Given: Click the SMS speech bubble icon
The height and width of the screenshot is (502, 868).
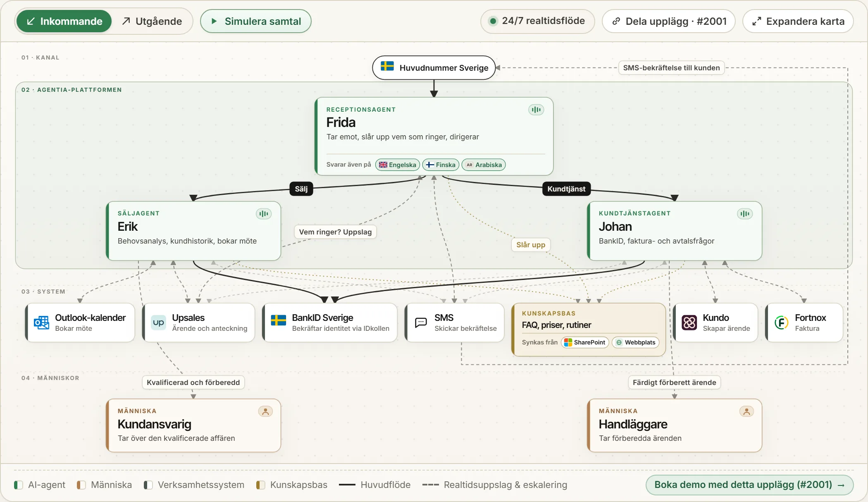Looking at the screenshot, I should [421, 323].
